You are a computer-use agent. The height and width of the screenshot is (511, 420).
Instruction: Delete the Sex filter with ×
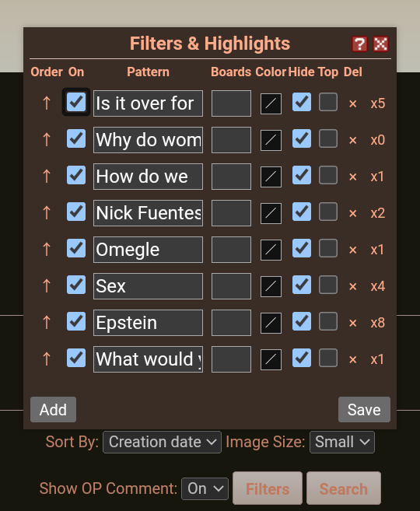click(x=352, y=286)
